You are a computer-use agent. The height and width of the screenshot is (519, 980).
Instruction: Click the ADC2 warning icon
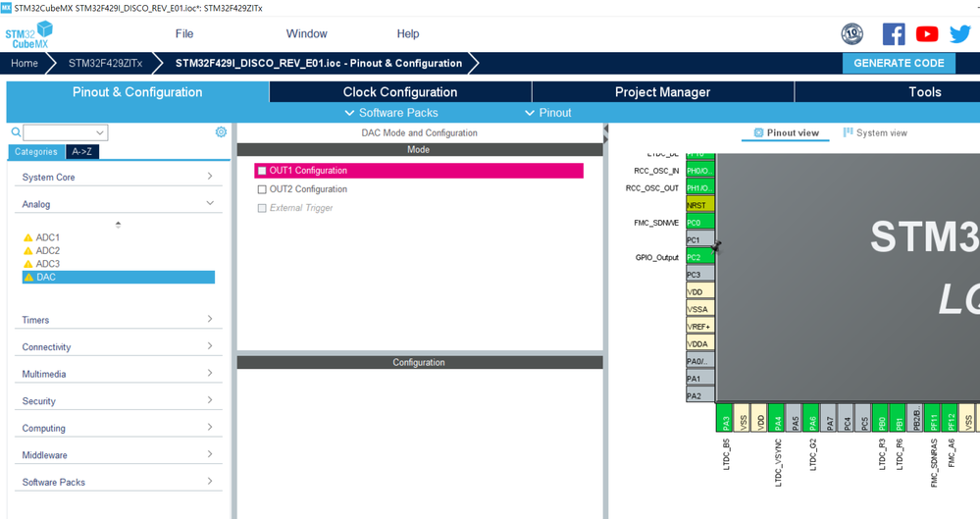pos(28,251)
